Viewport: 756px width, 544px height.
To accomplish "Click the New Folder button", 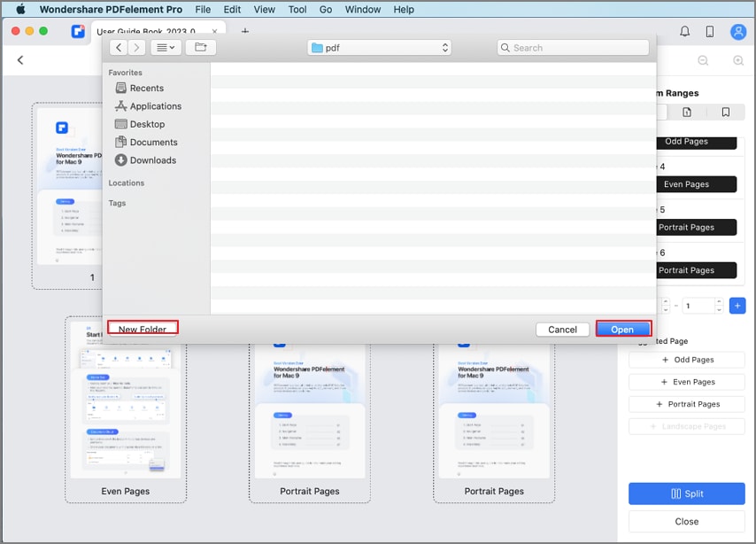I will click(143, 329).
